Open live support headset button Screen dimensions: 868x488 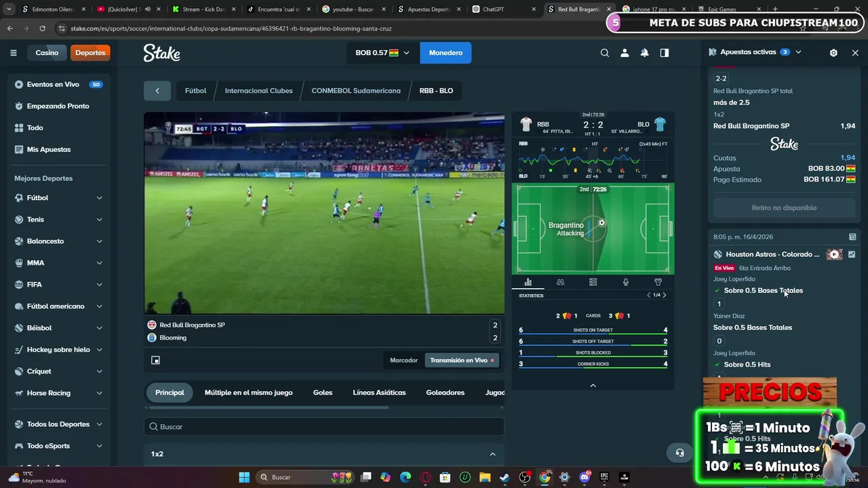pos(679,453)
